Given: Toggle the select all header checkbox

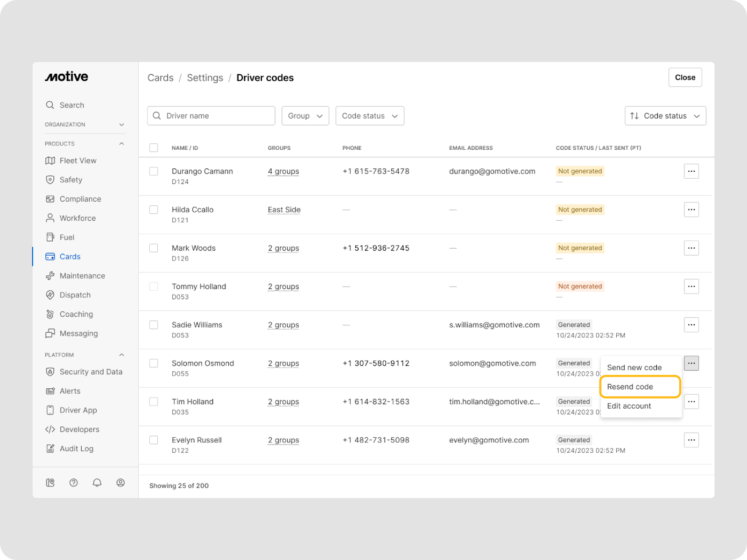Looking at the screenshot, I should point(154,148).
